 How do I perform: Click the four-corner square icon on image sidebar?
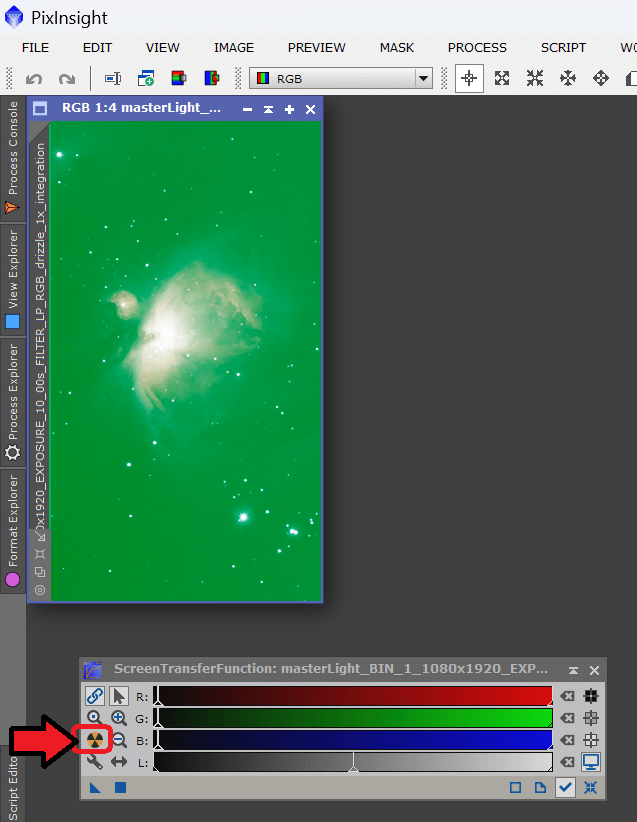click(40, 554)
